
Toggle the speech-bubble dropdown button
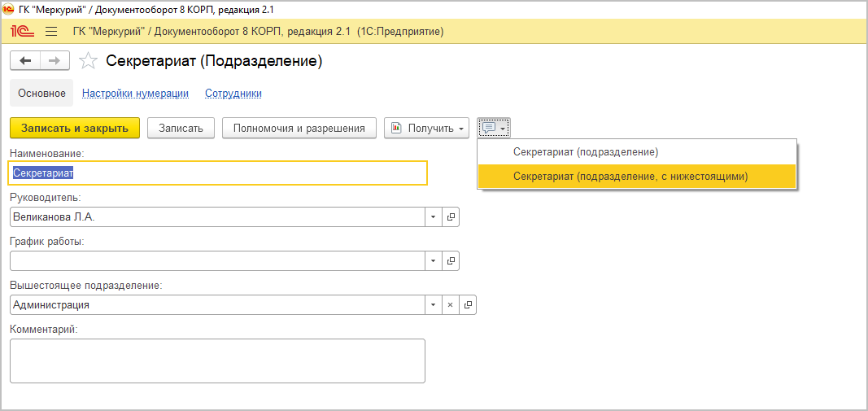494,128
